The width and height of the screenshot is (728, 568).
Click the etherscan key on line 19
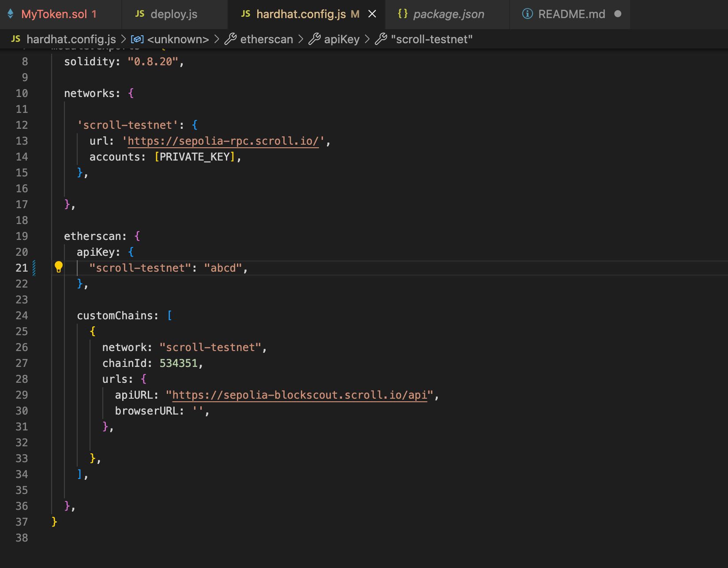93,236
